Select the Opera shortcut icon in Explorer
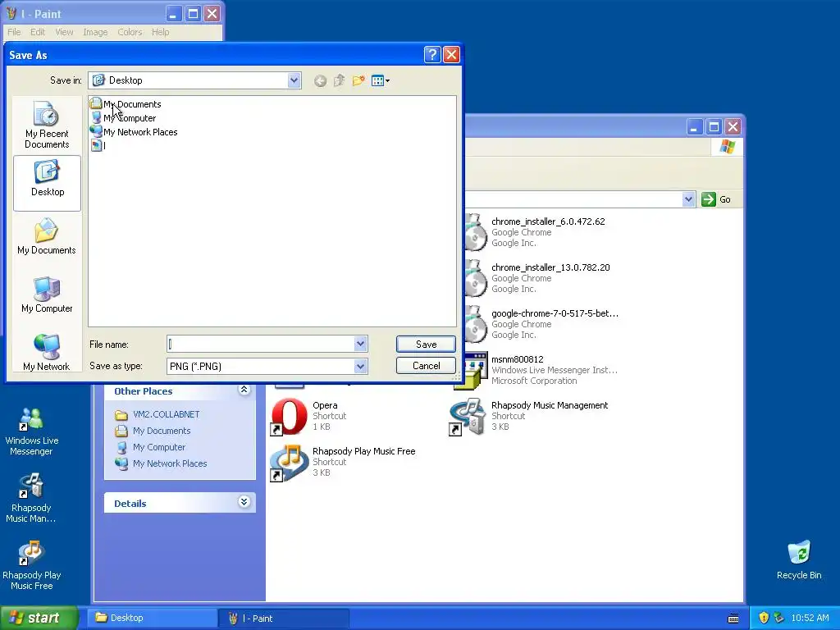Image resolution: width=840 pixels, height=630 pixels. 289,416
